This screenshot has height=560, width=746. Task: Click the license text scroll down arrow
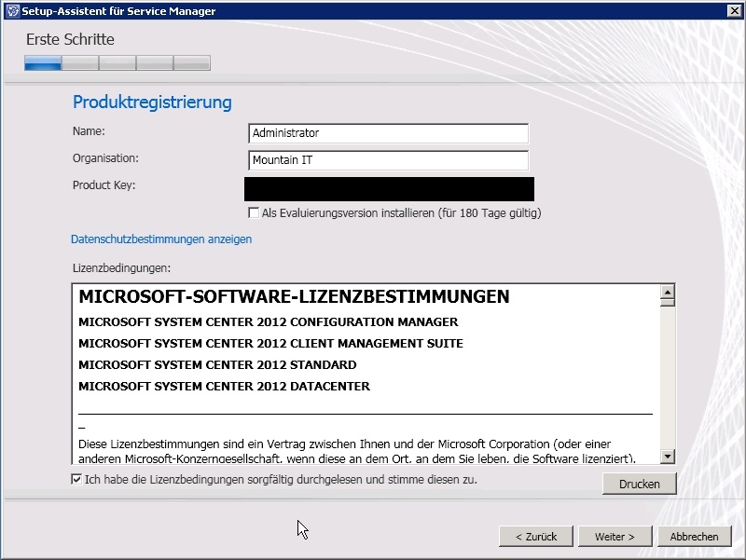pos(667,456)
